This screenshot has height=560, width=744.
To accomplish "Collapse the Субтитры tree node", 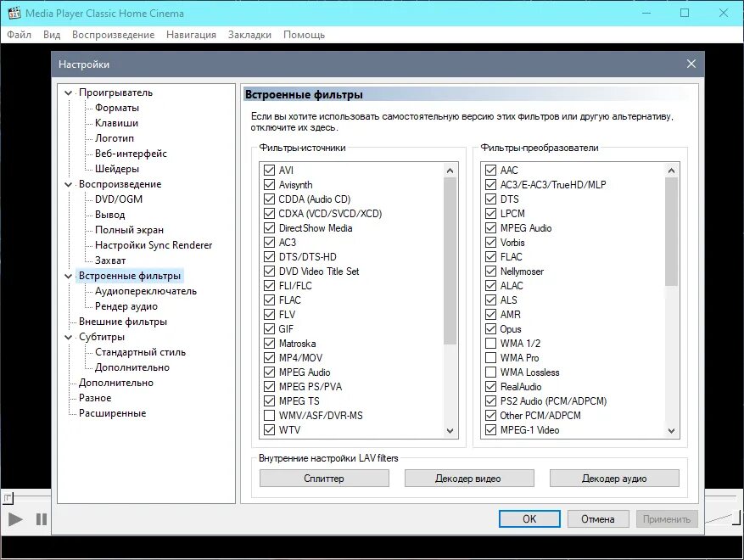I will tap(69, 338).
